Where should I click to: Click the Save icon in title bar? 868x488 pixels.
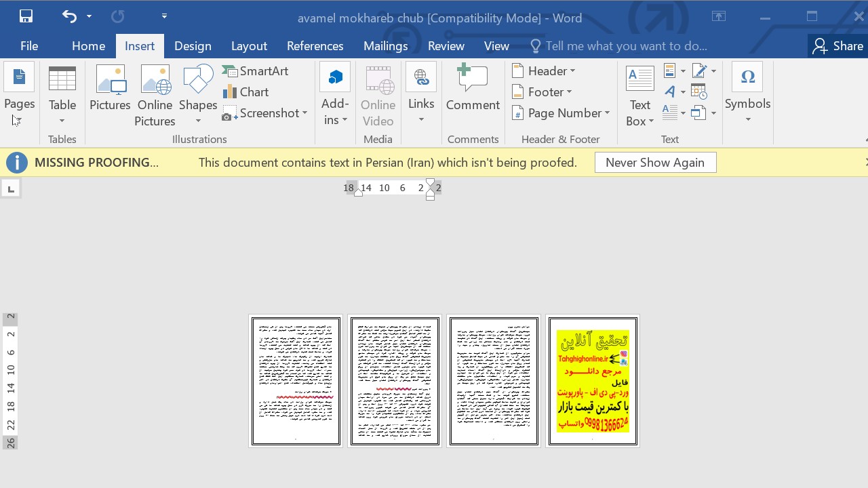point(26,16)
